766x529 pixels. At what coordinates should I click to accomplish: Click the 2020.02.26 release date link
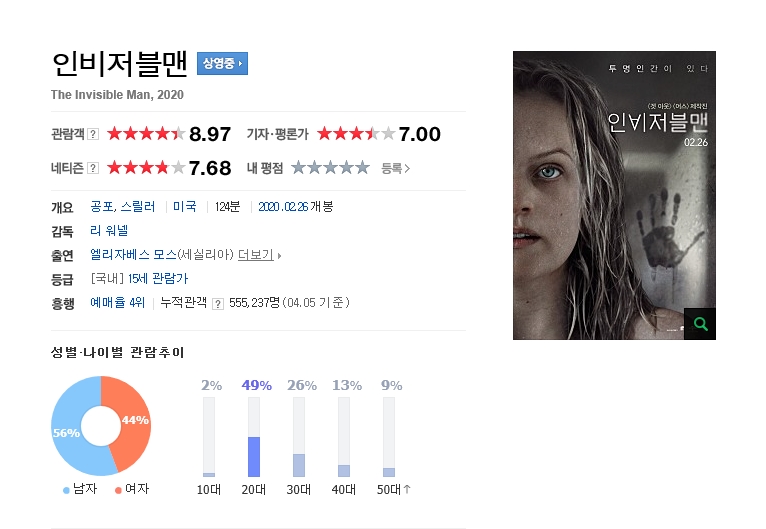point(283,207)
